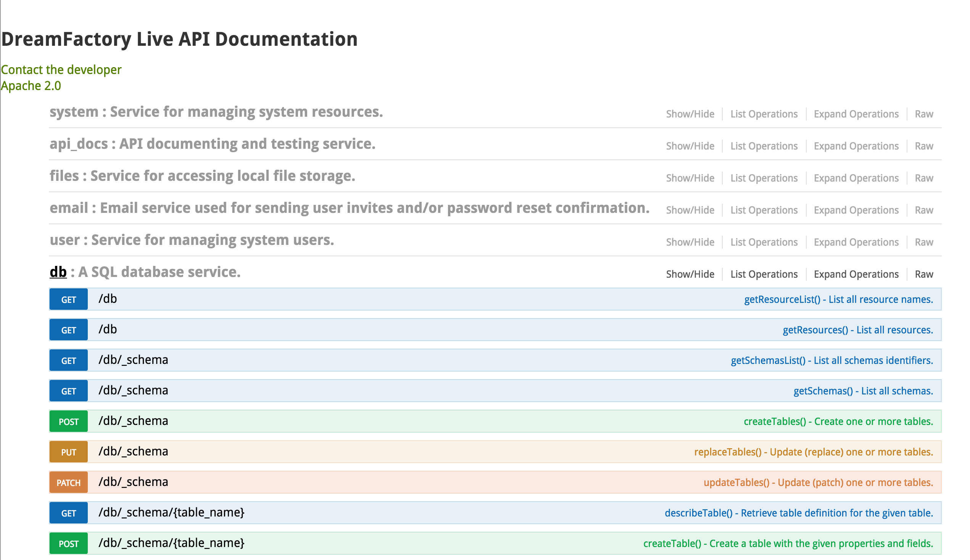Click POST badge for createTables row
The image size is (970, 560).
click(68, 421)
